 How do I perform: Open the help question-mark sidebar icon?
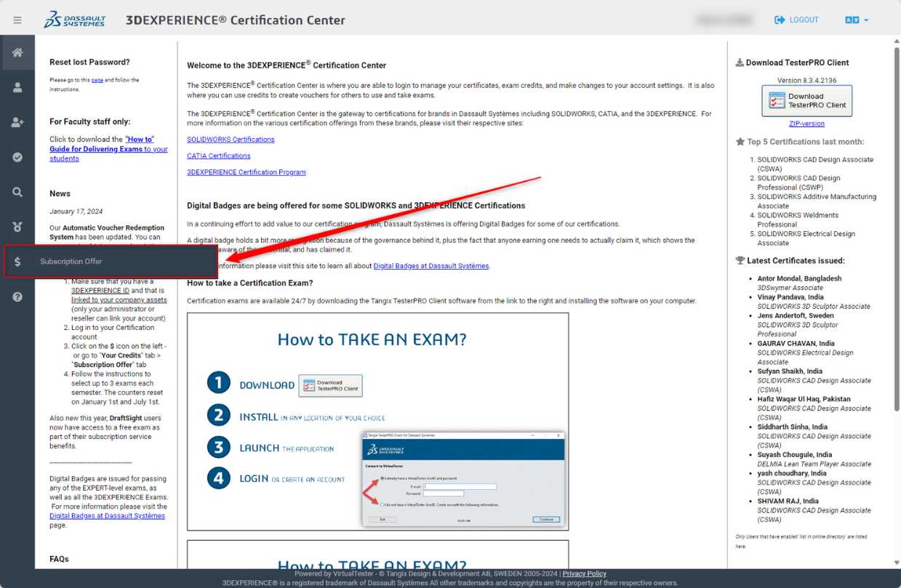(17, 297)
